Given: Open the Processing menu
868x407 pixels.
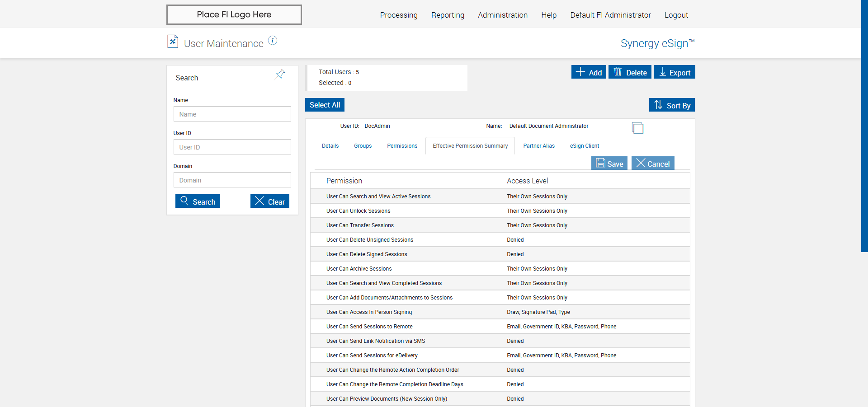Looking at the screenshot, I should click(399, 15).
